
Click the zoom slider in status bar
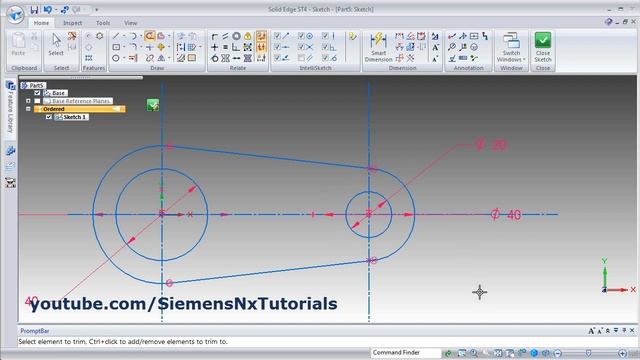pos(589,353)
